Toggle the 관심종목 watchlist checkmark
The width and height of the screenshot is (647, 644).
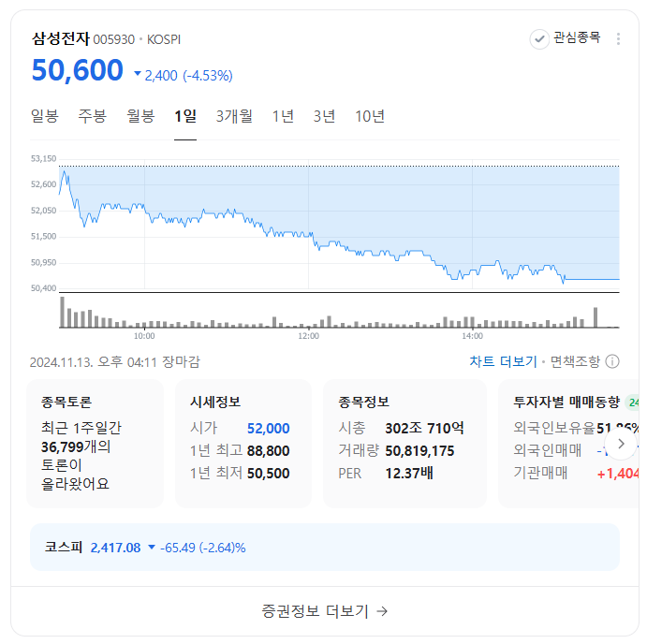pos(539,39)
